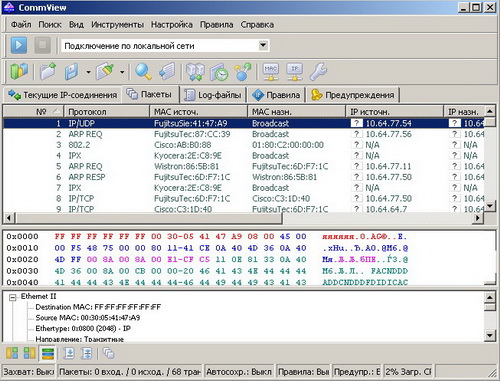Viewport: 500px width, 381px height.
Task: Click the 10.64.77.56 source IP cell
Action: click(389, 134)
